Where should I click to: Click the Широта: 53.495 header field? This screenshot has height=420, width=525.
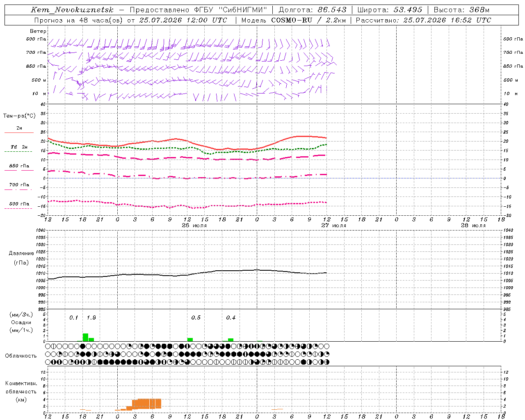click(390, 10)
